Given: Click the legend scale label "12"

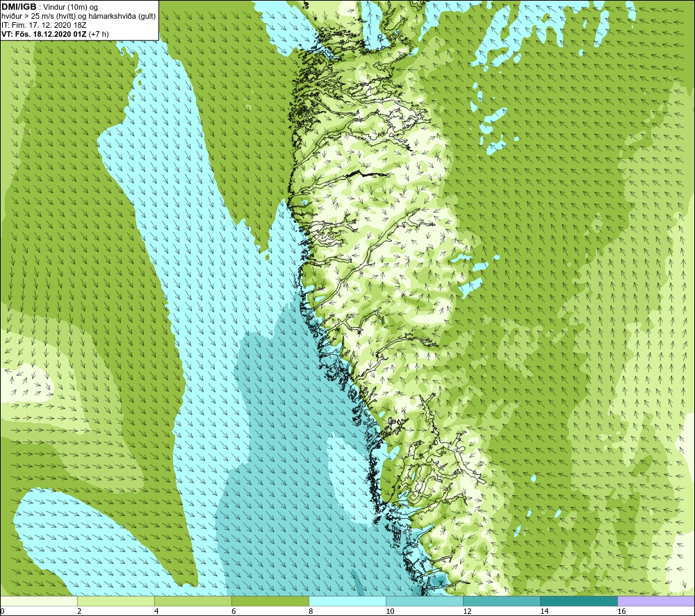Looking at the screenshot, I should 467,612.
